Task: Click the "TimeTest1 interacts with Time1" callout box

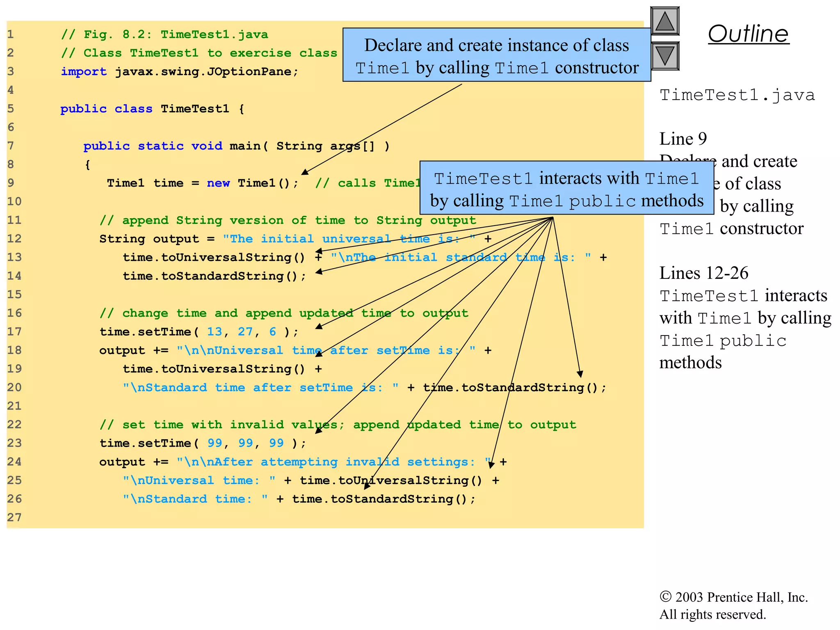Action: 567,188
